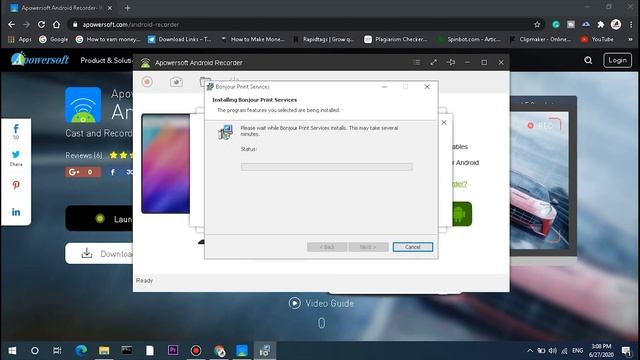Open Microsoft Edge from the taskbar
The height and width of the screenshot is (360, 640).
(81, 351)
